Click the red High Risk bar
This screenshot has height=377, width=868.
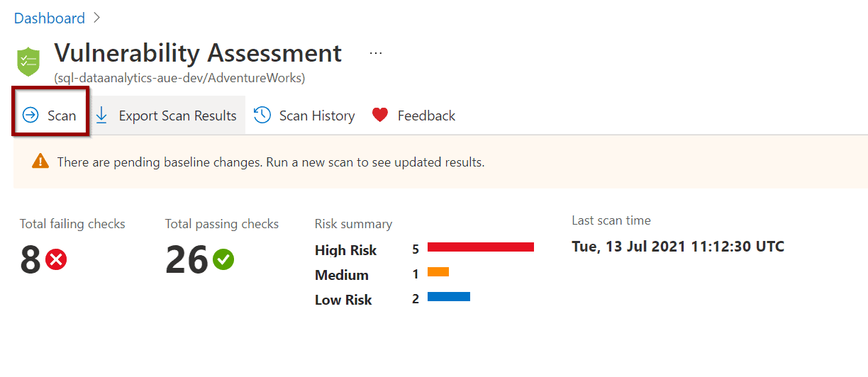click(481, 247)
